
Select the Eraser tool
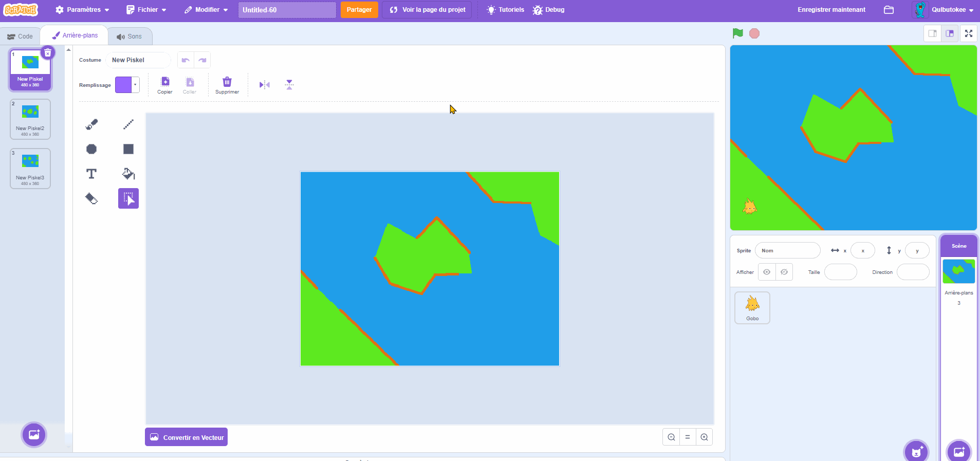(91, 198)
